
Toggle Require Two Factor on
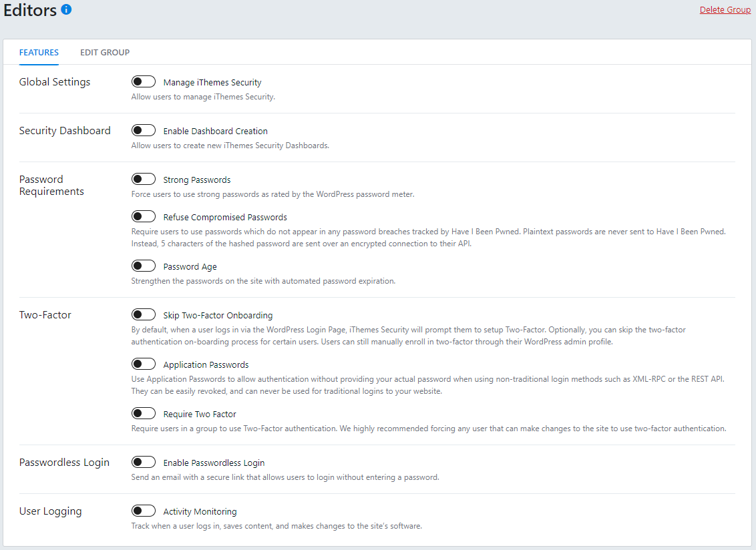[x=143, y=412]
